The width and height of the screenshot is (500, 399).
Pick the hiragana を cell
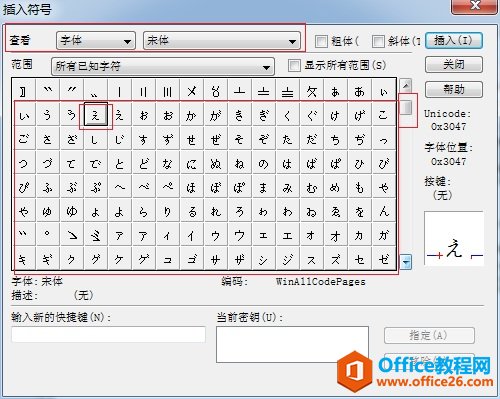(x=359, y=211)
